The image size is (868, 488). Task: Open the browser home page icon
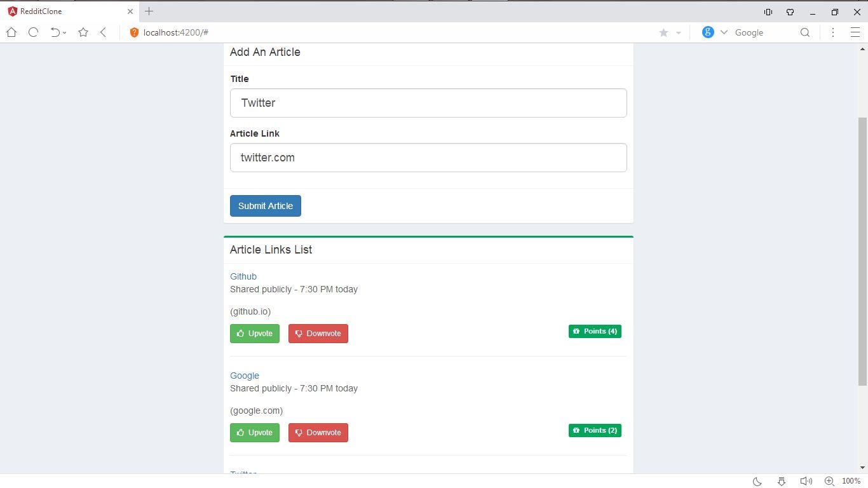pyautogui.click(x=11, y=32)
